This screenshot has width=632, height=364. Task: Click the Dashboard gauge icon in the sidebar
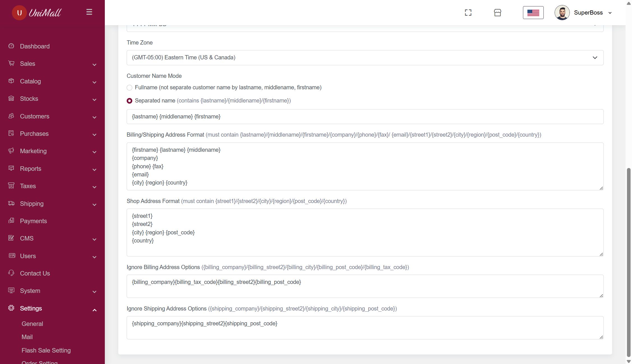point(11,46)
